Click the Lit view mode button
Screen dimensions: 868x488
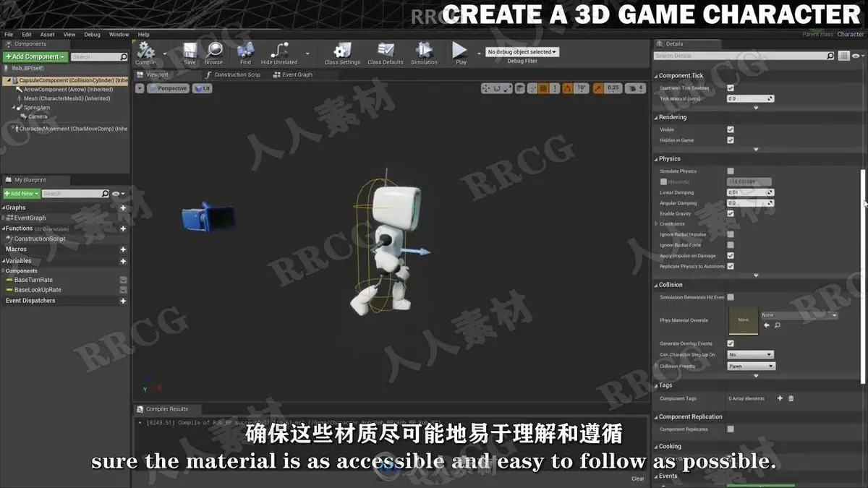click(x=203, y=88)
